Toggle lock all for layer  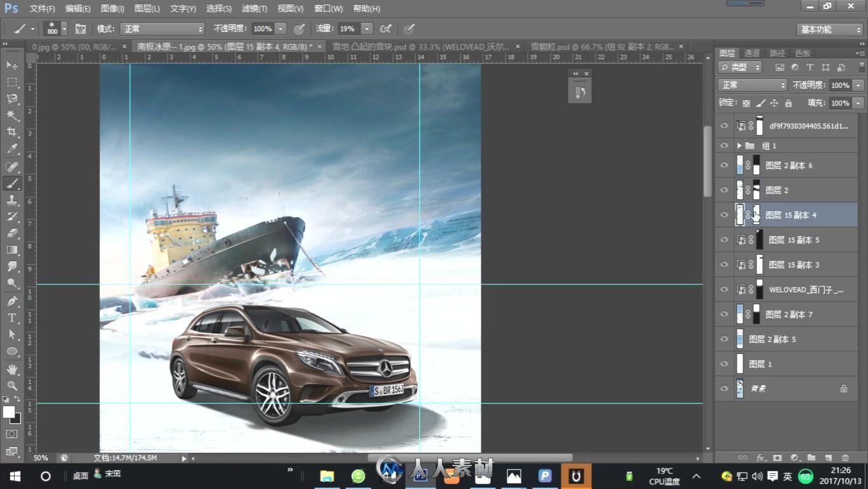(x=788, y=103)
